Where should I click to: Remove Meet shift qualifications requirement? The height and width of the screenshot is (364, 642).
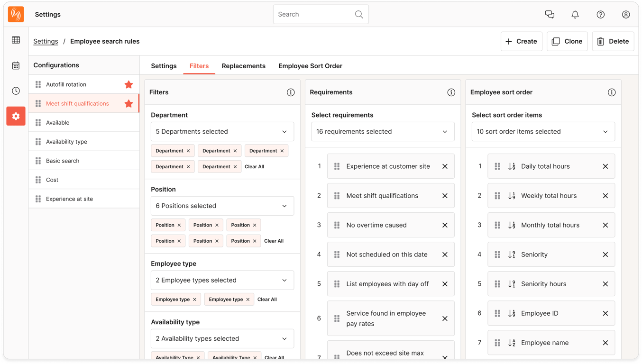445,196
